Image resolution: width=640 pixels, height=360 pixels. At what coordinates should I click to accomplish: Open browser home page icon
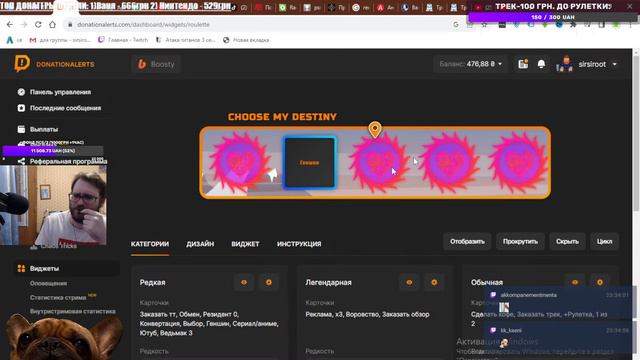[52, 24]
